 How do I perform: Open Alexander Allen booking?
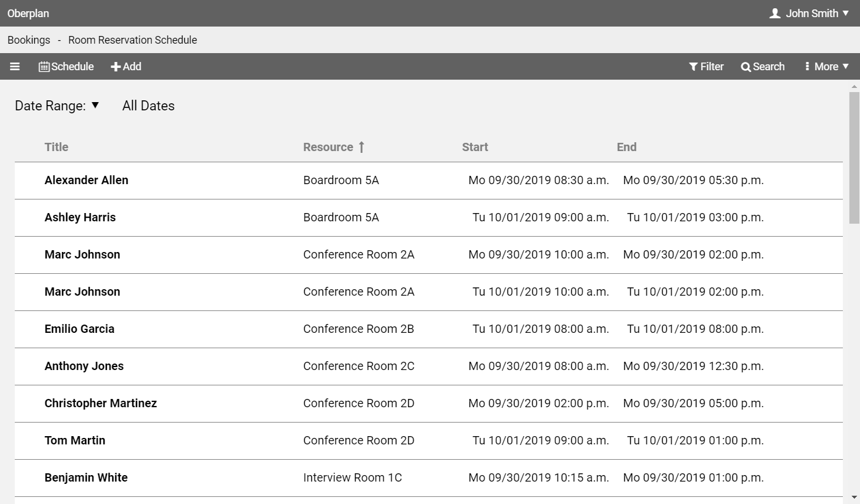(x=86, y=180)
